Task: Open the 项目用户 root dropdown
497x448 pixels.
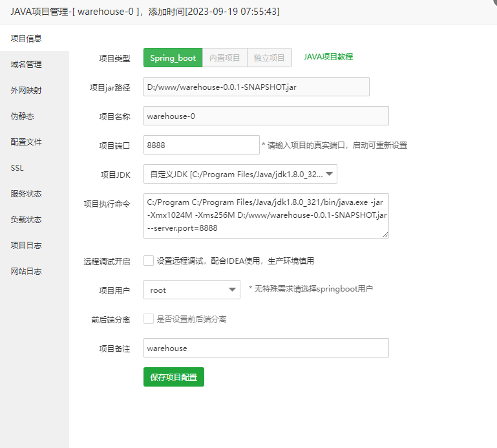Action: (x=192, y=290)
